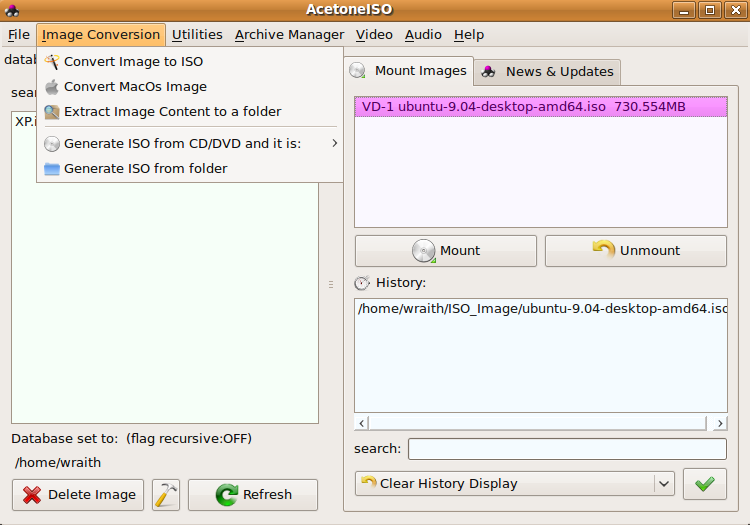Screen dimensions: 750x525
Task: Open the Utilities menu
Action: [x=197, y=35]
